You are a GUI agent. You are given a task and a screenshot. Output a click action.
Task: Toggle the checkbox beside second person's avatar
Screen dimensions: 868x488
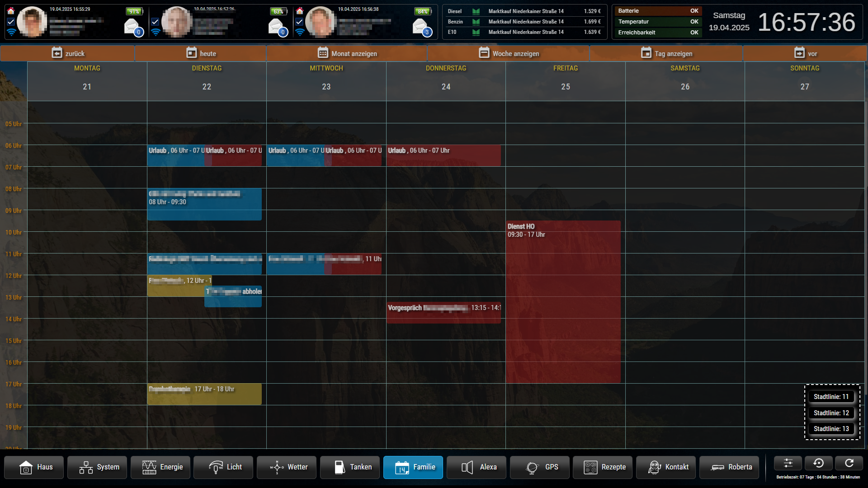[155, 21]
